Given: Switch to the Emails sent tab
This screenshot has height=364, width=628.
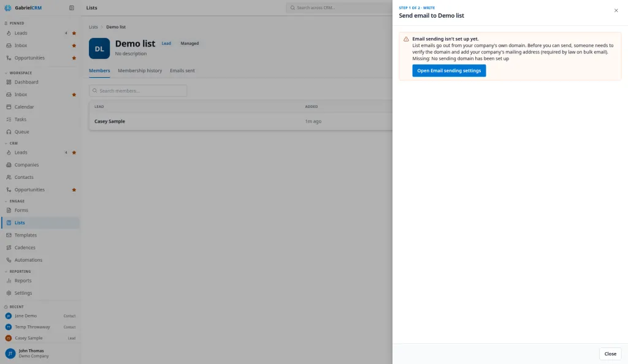Looking at the screenshot, I should tap(182, 71).
